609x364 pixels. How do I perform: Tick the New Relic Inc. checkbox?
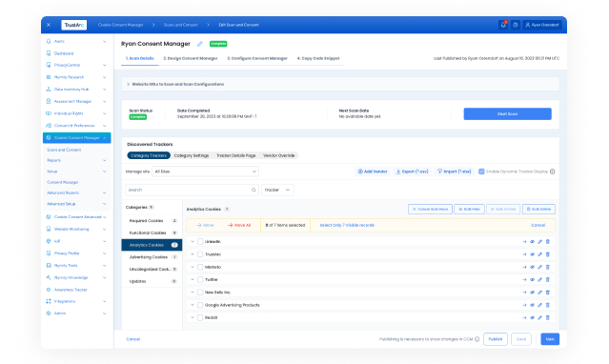(200, 293)
